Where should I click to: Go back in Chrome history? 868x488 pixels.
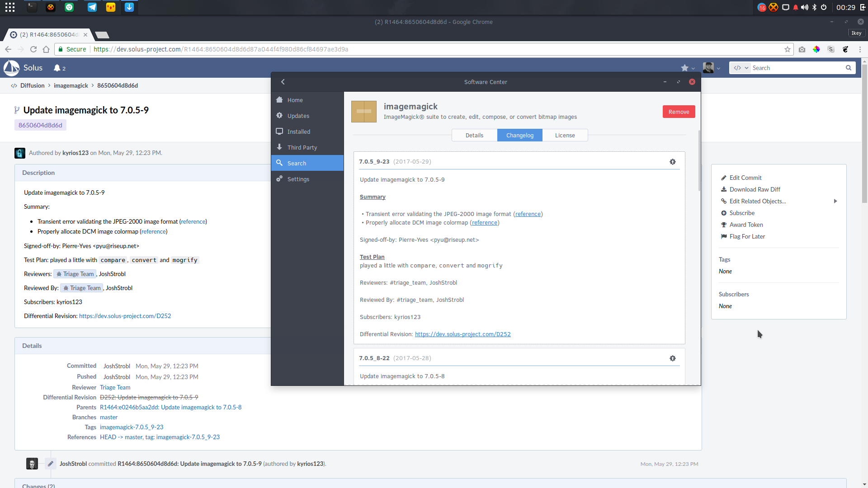coord(8,49)
